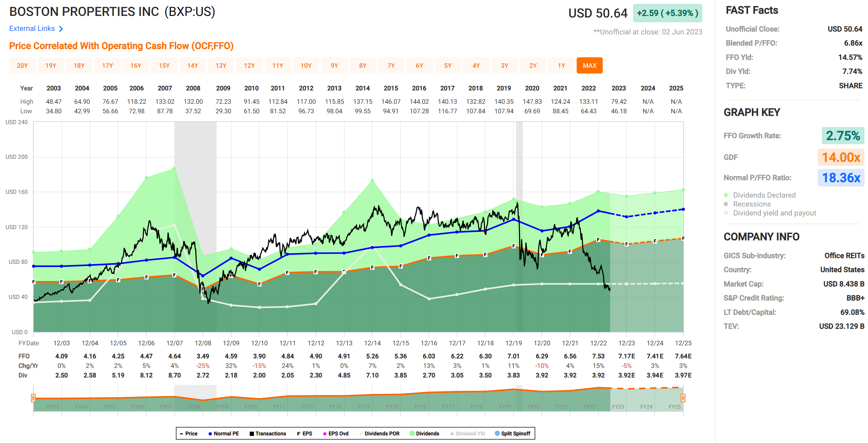The image size is (868, 443).
Task: Click the Market Cap USD 8.438 B value
Action: click(843, 284)
